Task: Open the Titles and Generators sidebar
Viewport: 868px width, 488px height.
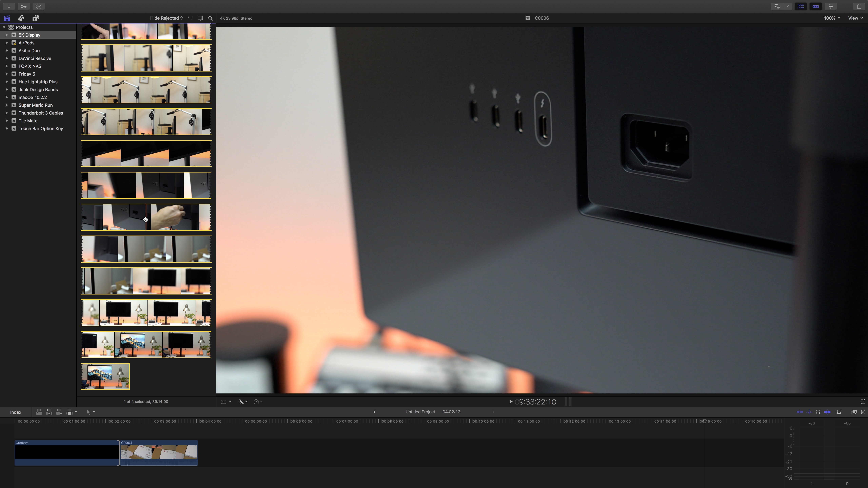Action: pyautogui.click(x=35, y=18)
